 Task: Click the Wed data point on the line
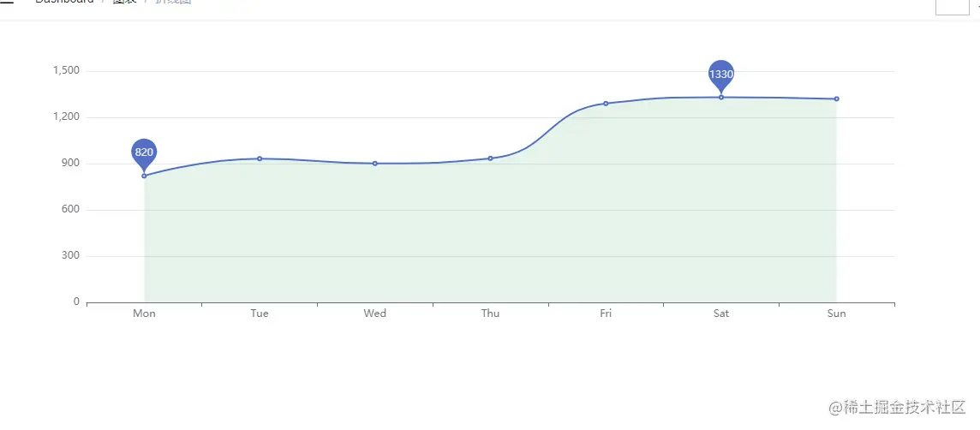[x=375, y=164]
